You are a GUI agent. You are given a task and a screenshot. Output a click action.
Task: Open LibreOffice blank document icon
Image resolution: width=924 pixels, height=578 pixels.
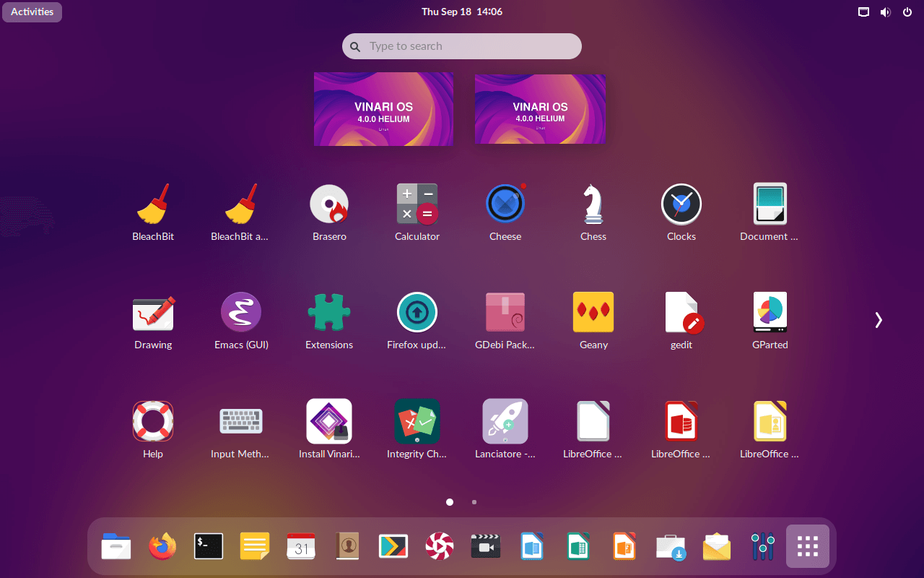point(593,421)
